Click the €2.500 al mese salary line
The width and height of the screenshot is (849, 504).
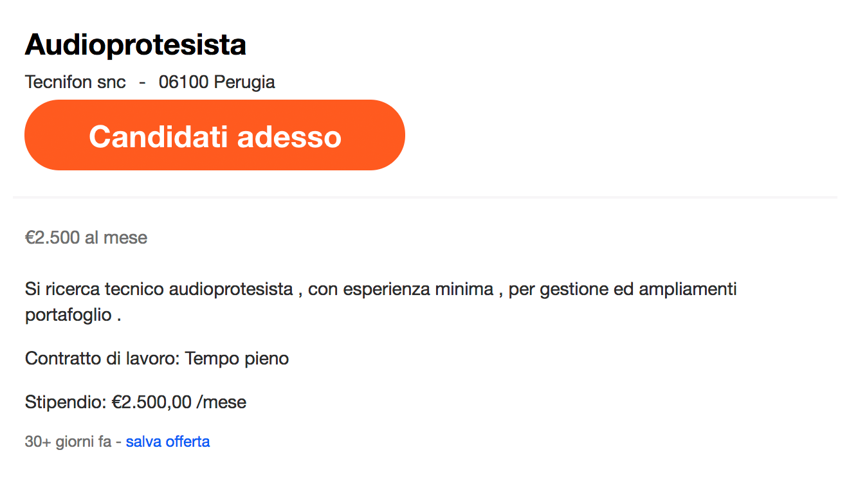86,238
